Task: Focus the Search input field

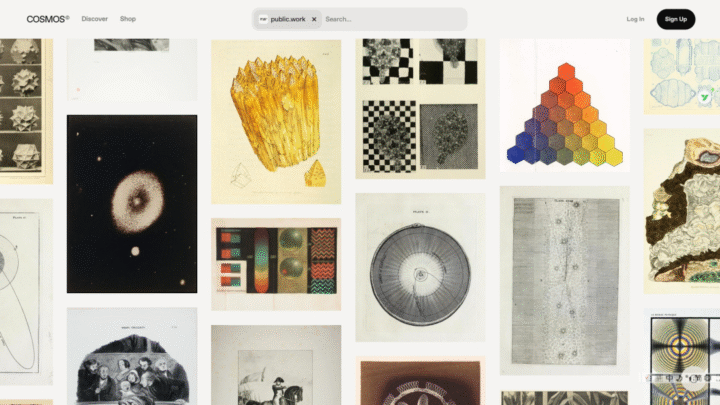Action: 394,19
